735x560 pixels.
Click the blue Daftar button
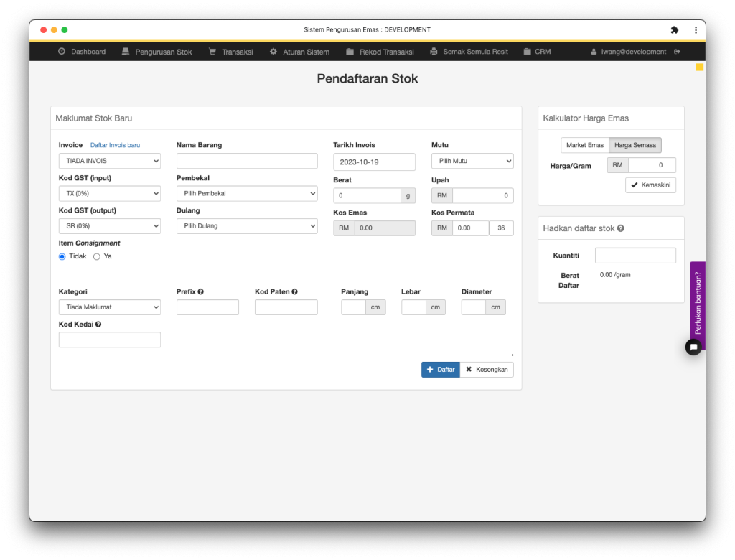(x=440, y=369)
